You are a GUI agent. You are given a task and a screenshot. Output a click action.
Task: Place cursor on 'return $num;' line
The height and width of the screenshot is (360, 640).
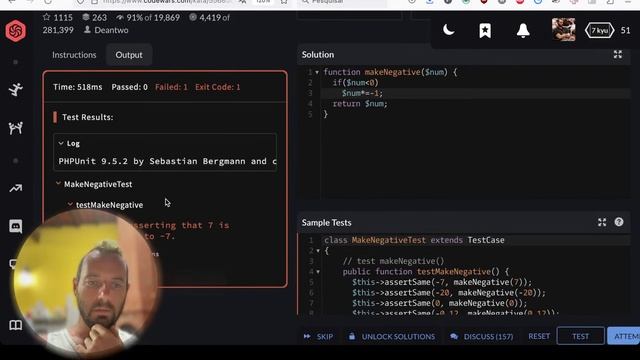[360, 104]
